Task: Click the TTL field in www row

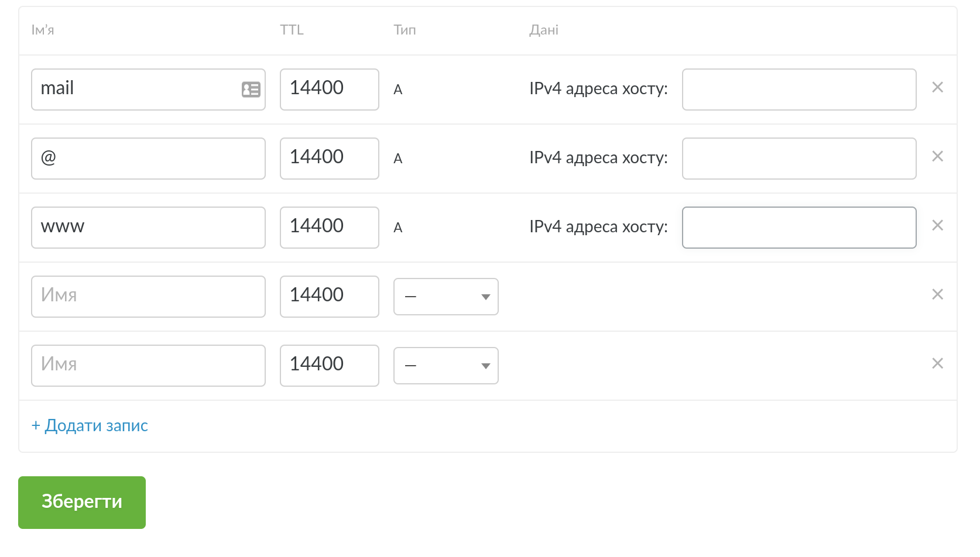Action: (329, 228)
